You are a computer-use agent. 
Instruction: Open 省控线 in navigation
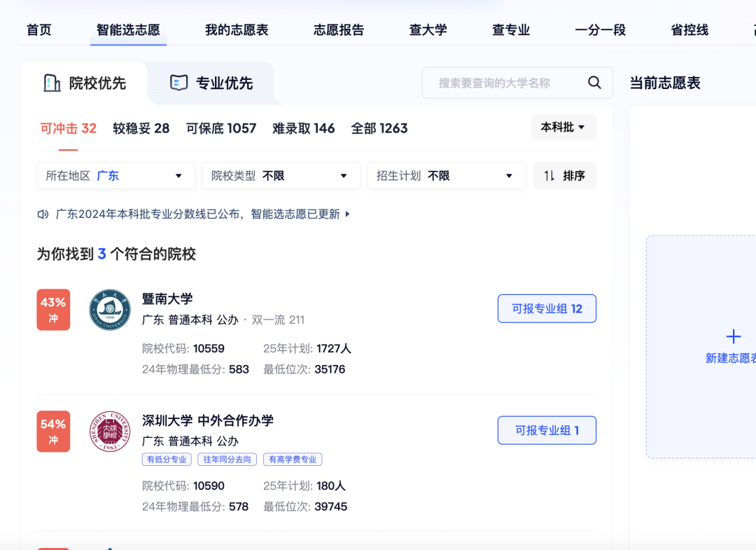pyautogui.click(x=690, y=30)
